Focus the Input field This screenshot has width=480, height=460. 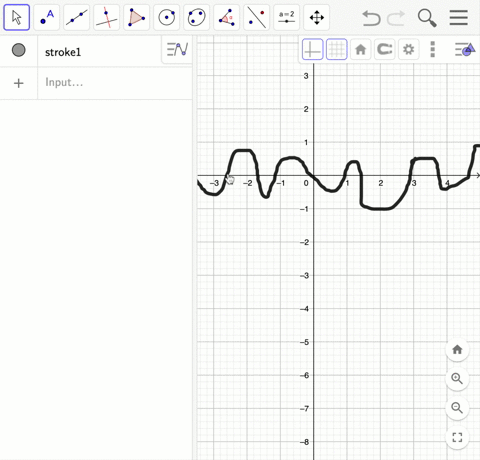tap(115, 83)
